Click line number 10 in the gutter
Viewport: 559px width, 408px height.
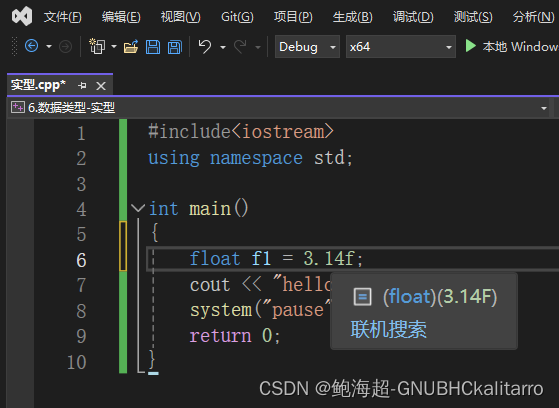[x=77, y=362]
